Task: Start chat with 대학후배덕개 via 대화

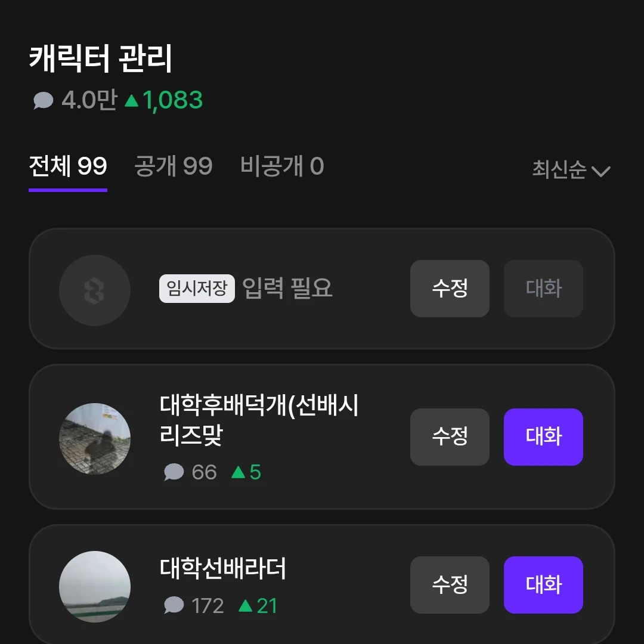Action: pyautogui.click(x=543, y=437)
